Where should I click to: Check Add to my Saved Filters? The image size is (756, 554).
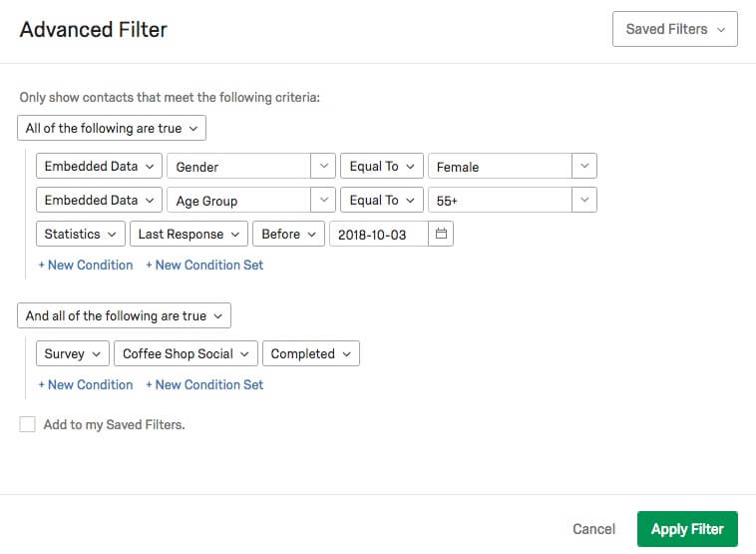[28, 424]
